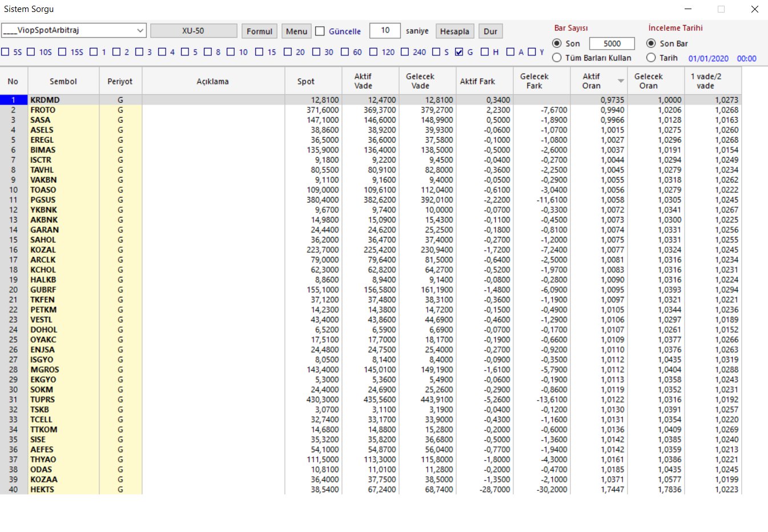
Task: Tick the 60 minute period checkbox
Action: [x=345, y=52]
